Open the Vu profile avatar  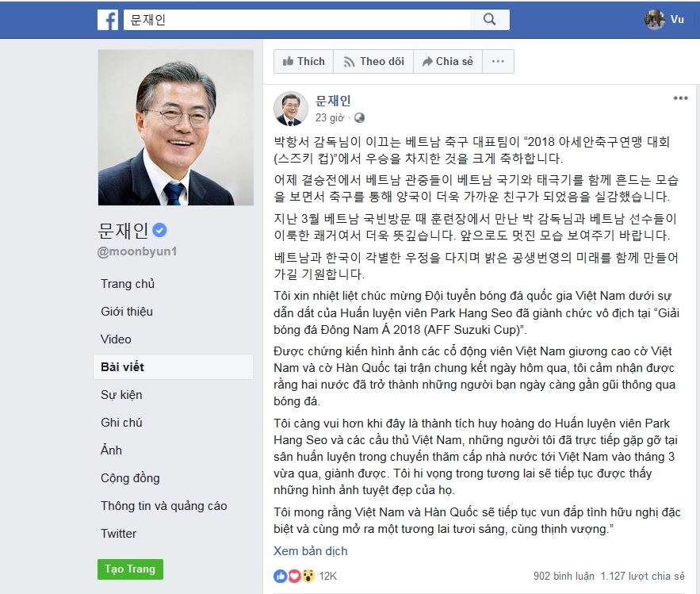(655, 19)
